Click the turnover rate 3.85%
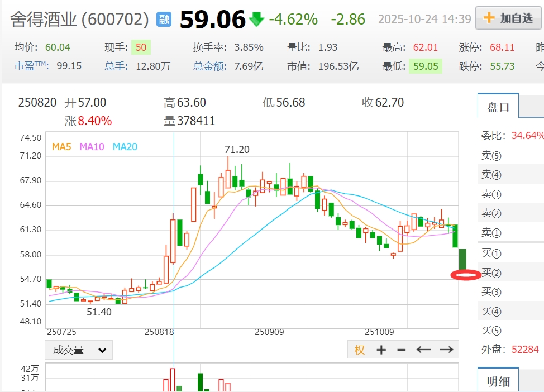Screen dimensions: 544x392 tap(249, 47)
